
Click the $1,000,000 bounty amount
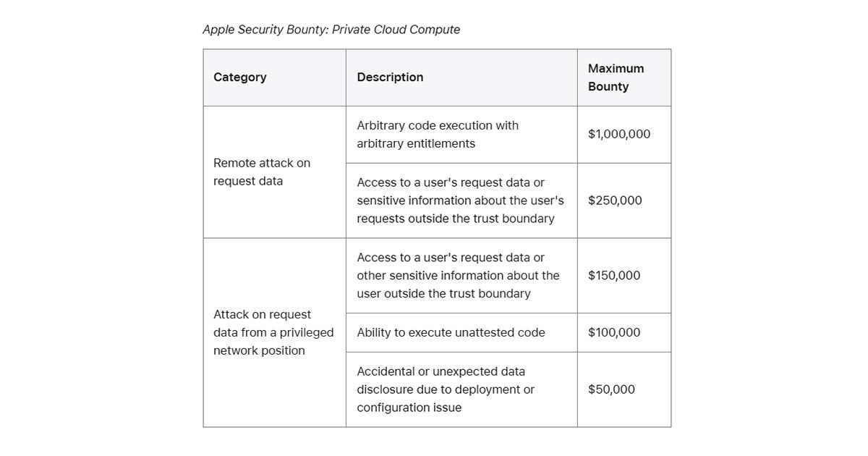click(619, 135)
